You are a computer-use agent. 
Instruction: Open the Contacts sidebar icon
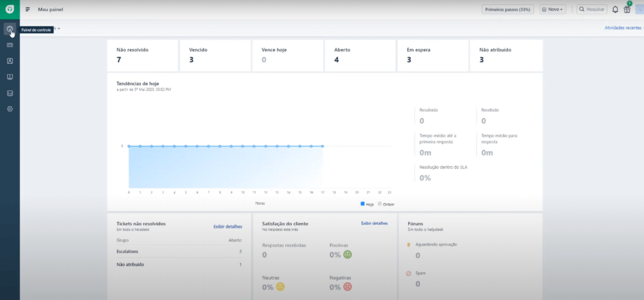coord(10,61)
